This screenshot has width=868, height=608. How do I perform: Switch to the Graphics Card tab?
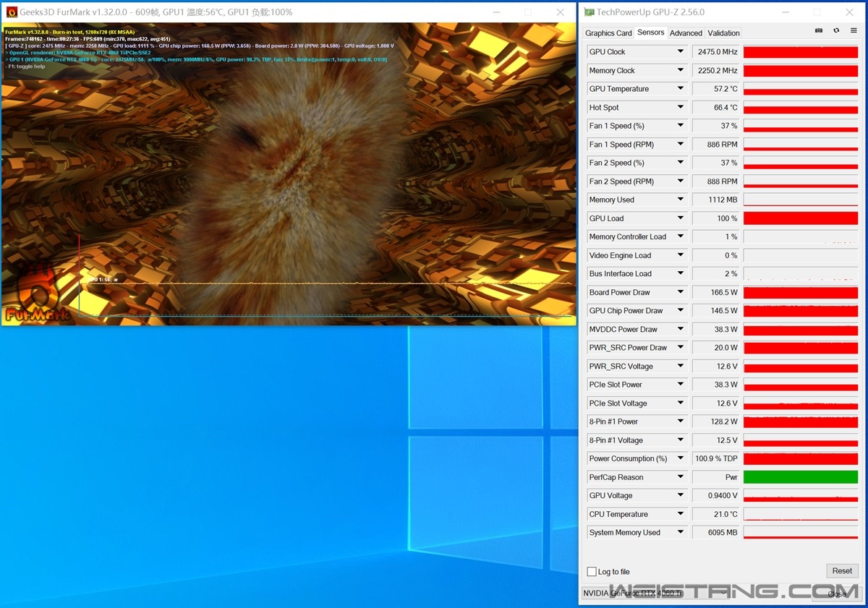click(608, 33)
